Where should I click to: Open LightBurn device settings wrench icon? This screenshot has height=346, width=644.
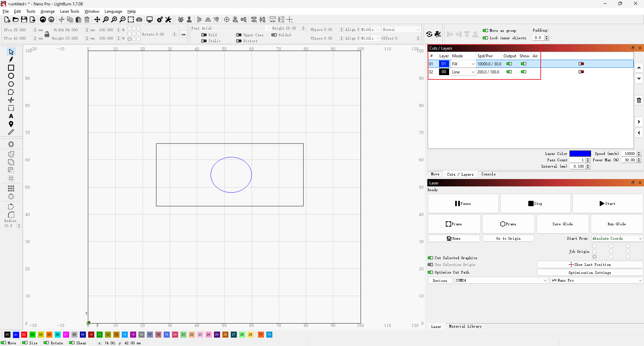point(168,19)
